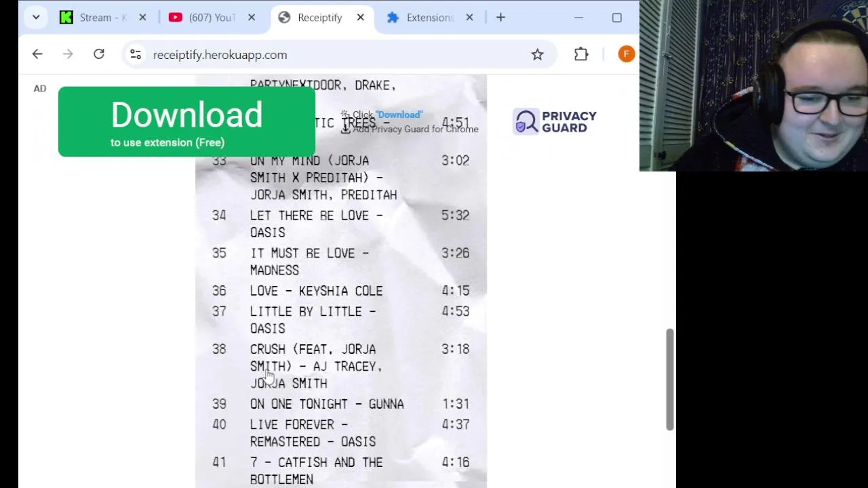Open the orange F profile avatar

coord(626,54)
